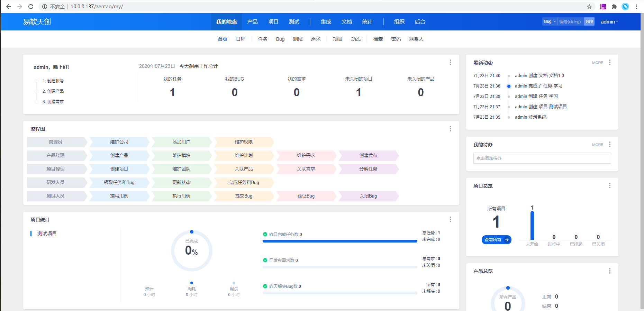The height and width of the screenshot is (311, 644).
Task: Select the 日程 sub tab
Action: click(x=241, y=39)
